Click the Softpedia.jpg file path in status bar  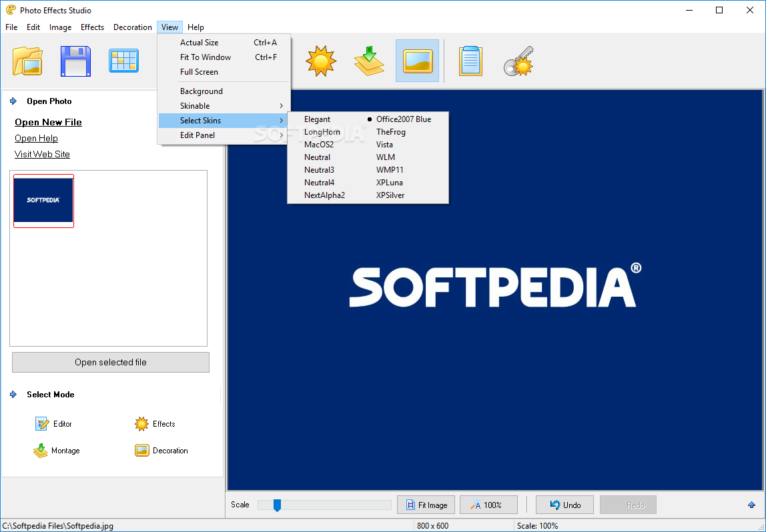pos(57,525)
